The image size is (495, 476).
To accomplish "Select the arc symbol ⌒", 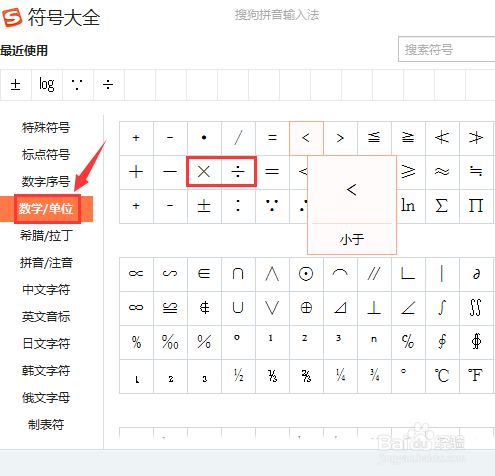I will (340, 274).
